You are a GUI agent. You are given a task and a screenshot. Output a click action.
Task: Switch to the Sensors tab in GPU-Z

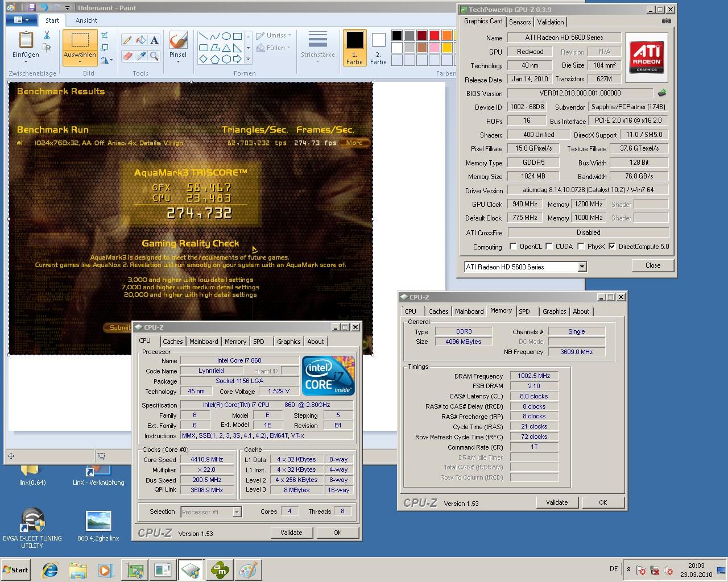point(520,22)
